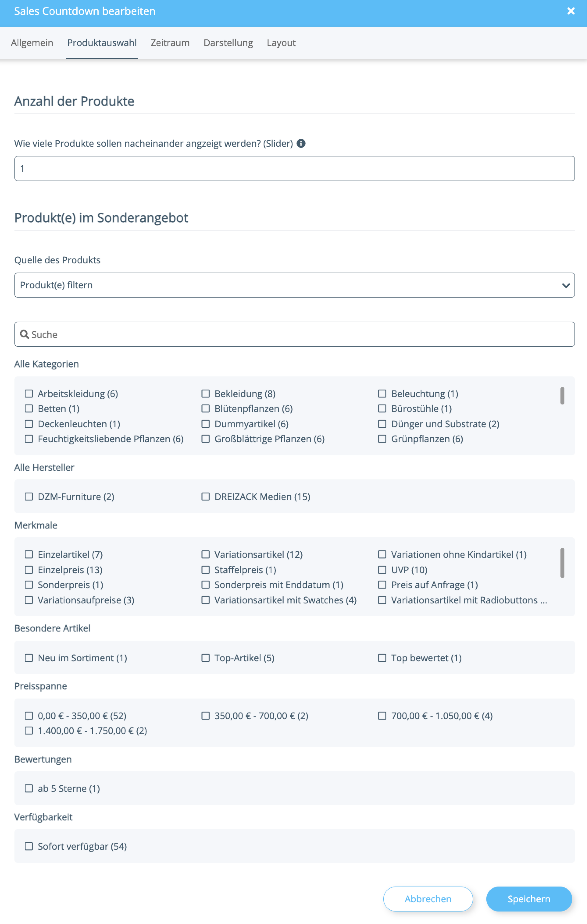
Task: Return to the Allgemein tab
Action: coord(32,43)
